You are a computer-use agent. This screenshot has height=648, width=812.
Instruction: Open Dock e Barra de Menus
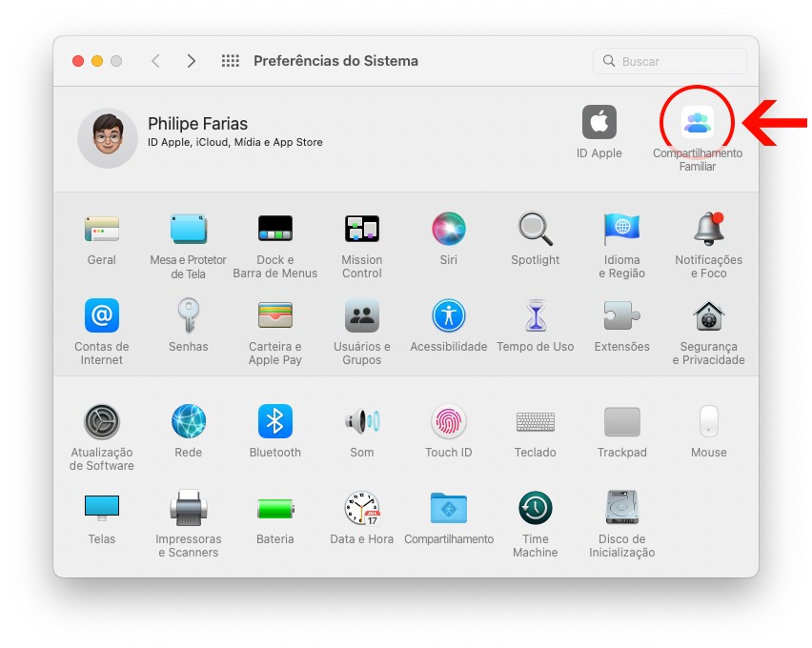pyautogui.click(x=275, y=229)
